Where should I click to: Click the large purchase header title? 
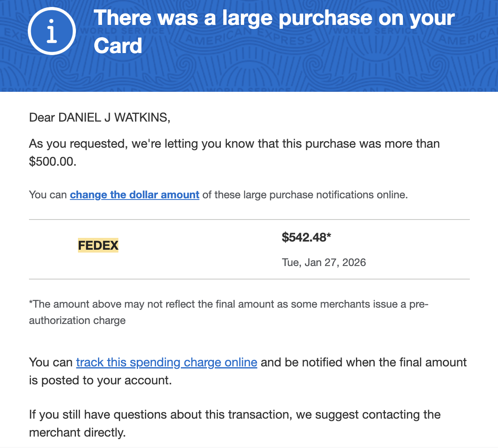[x=274, y=31]
